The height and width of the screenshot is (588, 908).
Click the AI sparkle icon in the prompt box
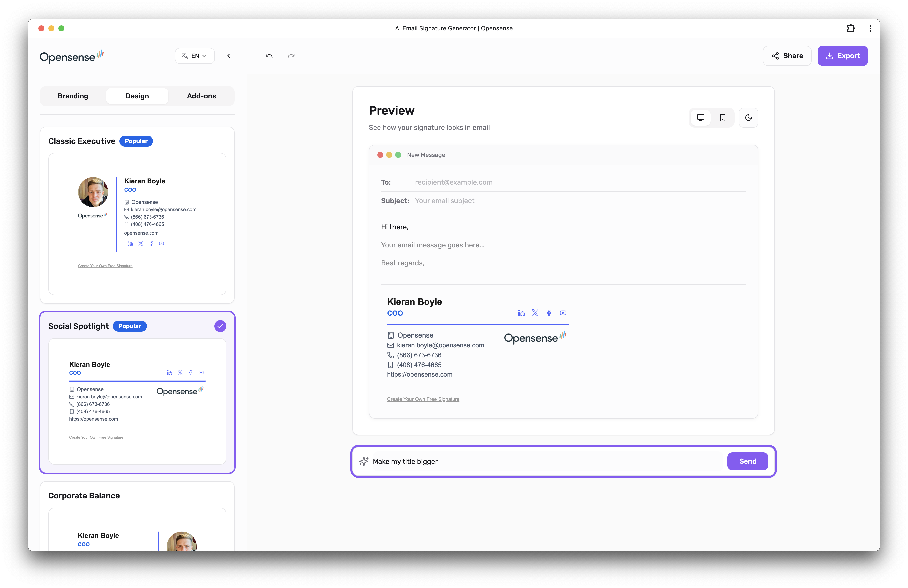tap(364, 461)
